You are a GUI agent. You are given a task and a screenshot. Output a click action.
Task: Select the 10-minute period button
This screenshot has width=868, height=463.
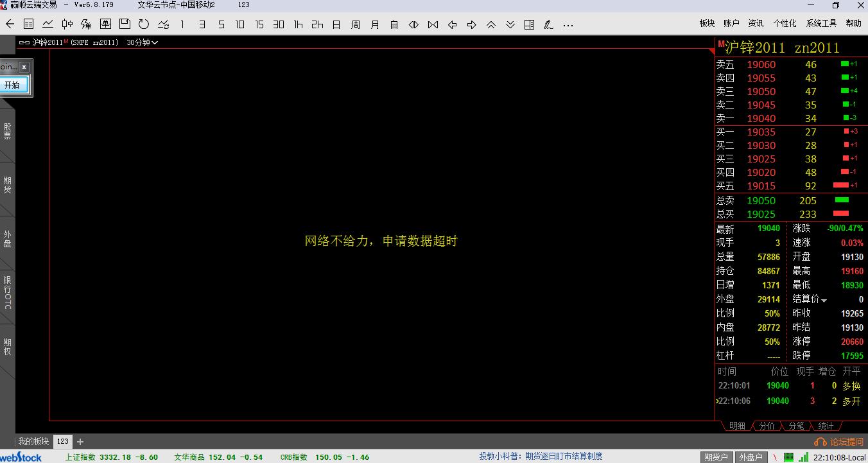[x=240, y=24]
